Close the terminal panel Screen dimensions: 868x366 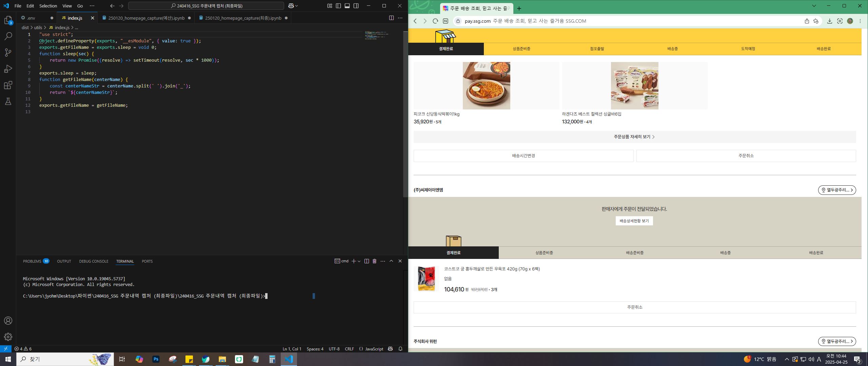point(400,261)
